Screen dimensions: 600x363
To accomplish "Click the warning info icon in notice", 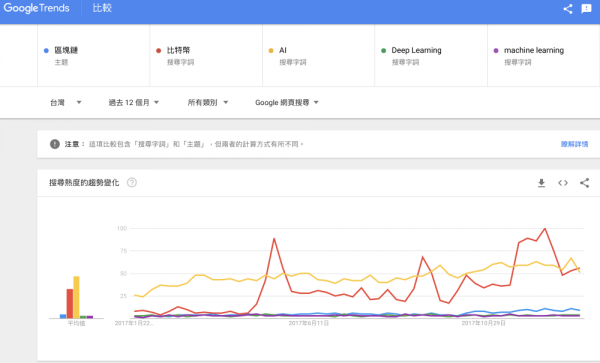I will point(55,144).
